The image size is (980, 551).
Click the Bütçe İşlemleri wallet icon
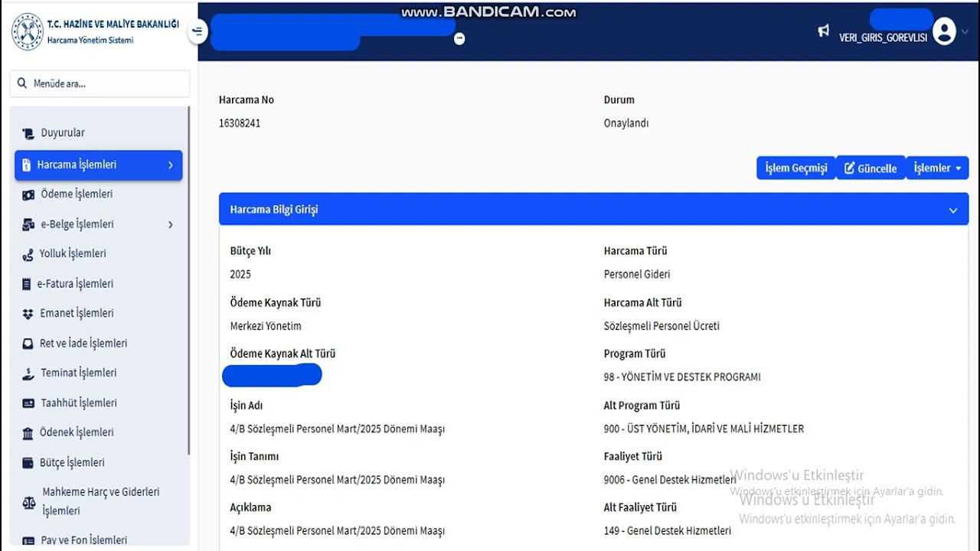click(x=28, y=463)
